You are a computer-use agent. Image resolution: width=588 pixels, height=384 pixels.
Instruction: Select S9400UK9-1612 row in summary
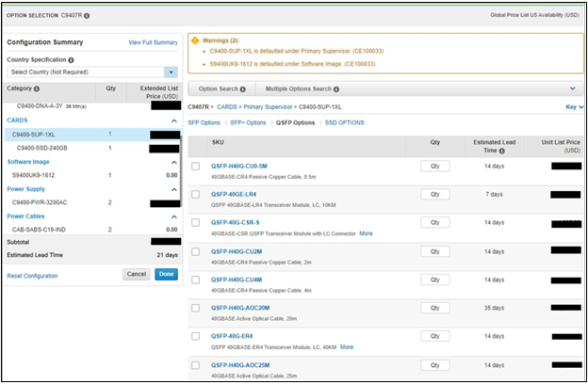[92, 175]
